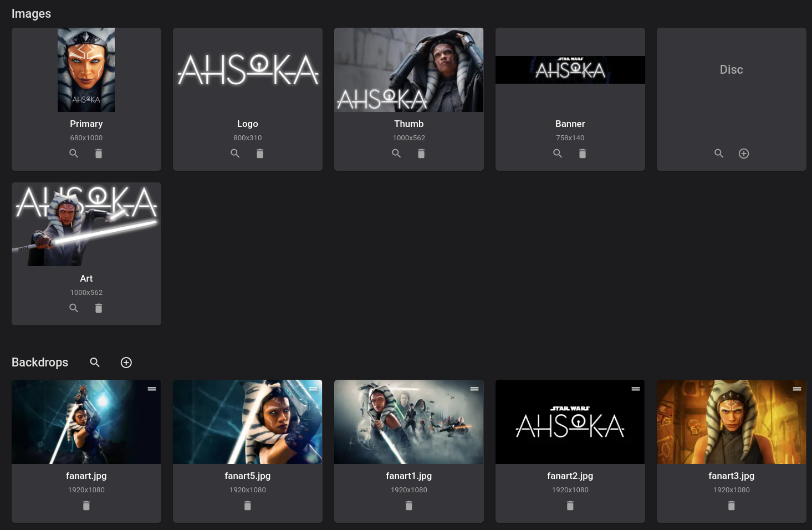This screenshot has width=812, height=530.
Task: Open the fanart2.jpg backdrop thumbnail
Action: pos(570,422)
